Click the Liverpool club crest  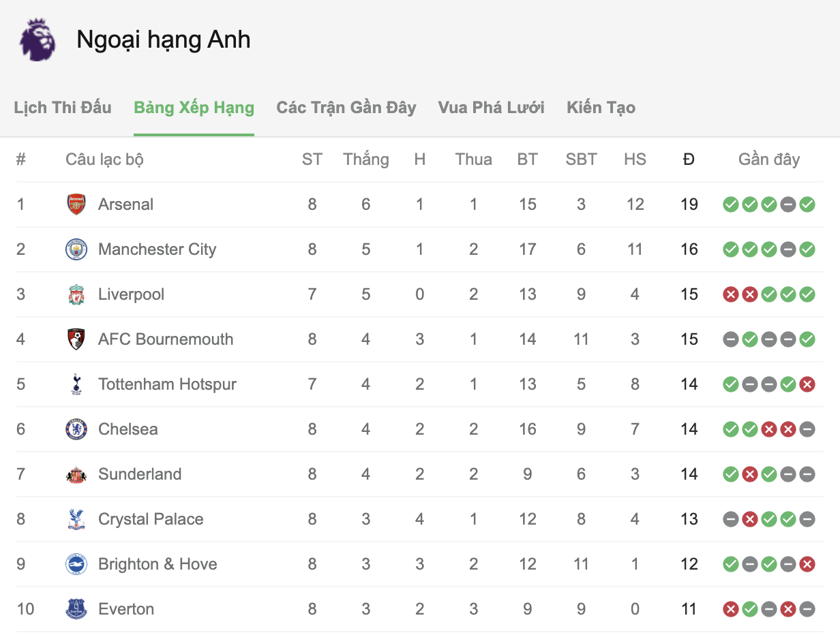click(76, 294)
